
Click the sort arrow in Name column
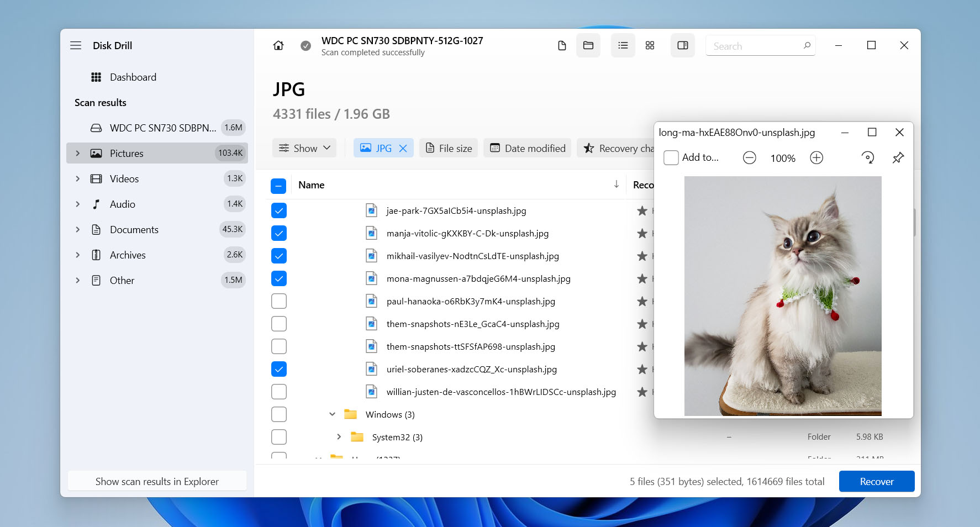click(x=617, y=185)
